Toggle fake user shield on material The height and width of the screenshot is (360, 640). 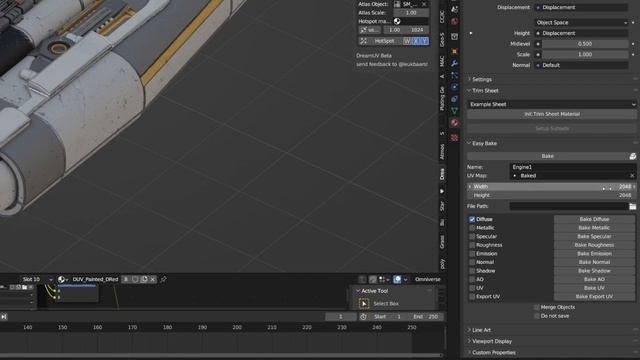click(x=135, y=280)
